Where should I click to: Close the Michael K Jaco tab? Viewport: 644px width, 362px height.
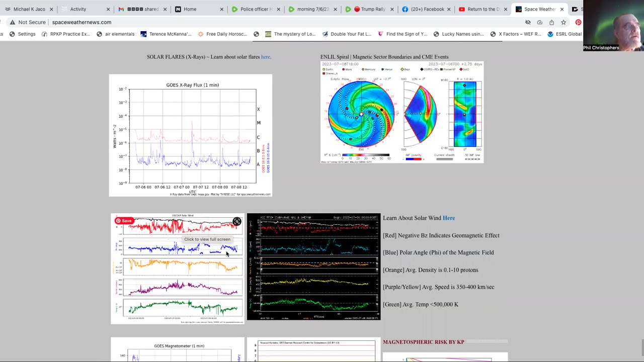click(x=51, y=9)
